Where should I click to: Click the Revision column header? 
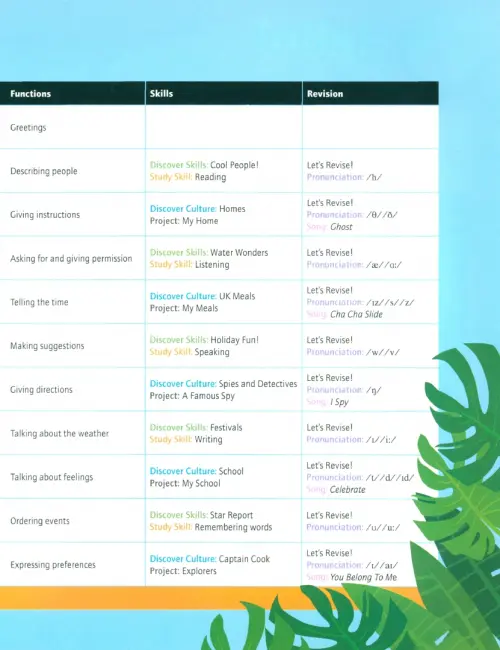coord(325,94)
